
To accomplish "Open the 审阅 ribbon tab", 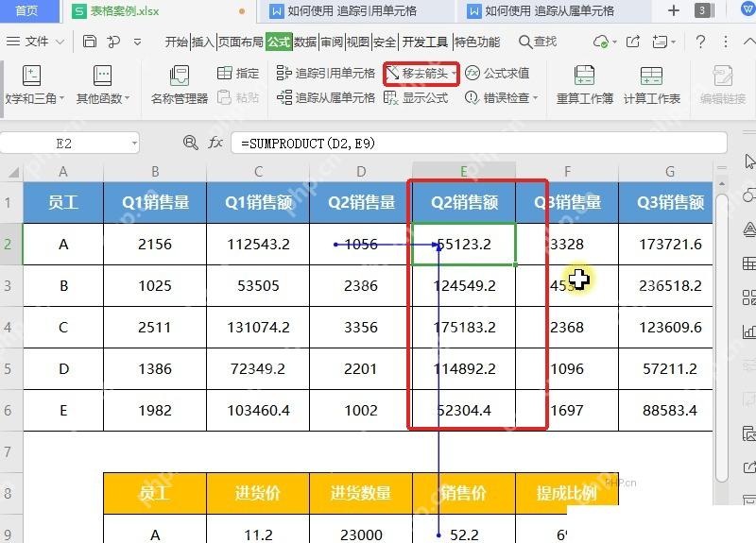I will [333, 42].
